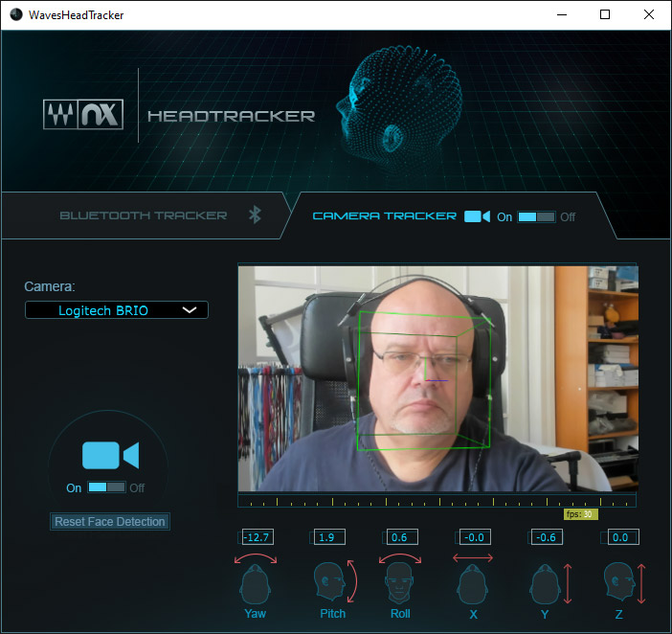Click the Pitch head tilt icon
The height and width of the screenshot is (634, 672).
click(x=330, y=580)
